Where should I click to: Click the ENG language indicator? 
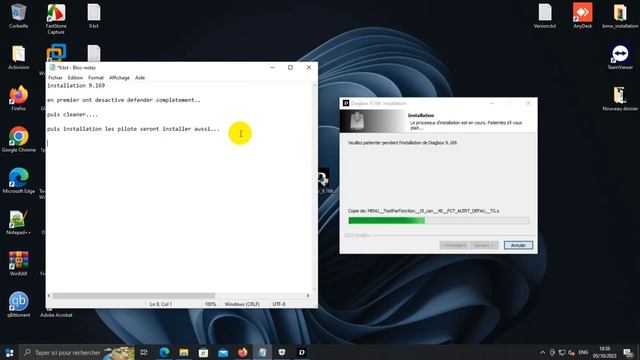[x=583, y=352]
